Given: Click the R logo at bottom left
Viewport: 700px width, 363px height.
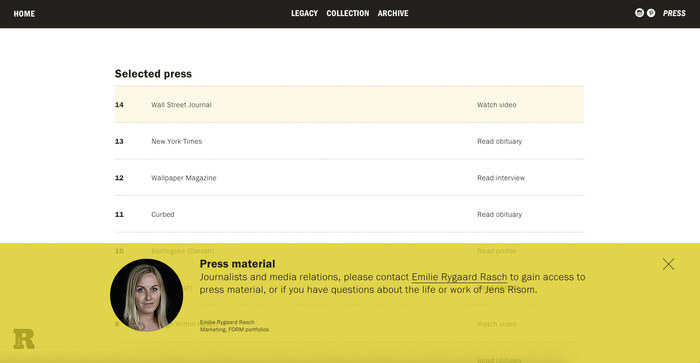Looking at the screenshot, I should pyautogui.click(x=24, y=339).
